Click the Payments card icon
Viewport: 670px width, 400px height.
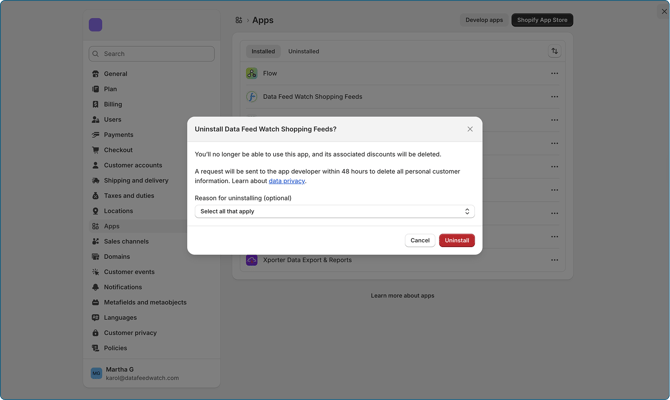(95, 135)
